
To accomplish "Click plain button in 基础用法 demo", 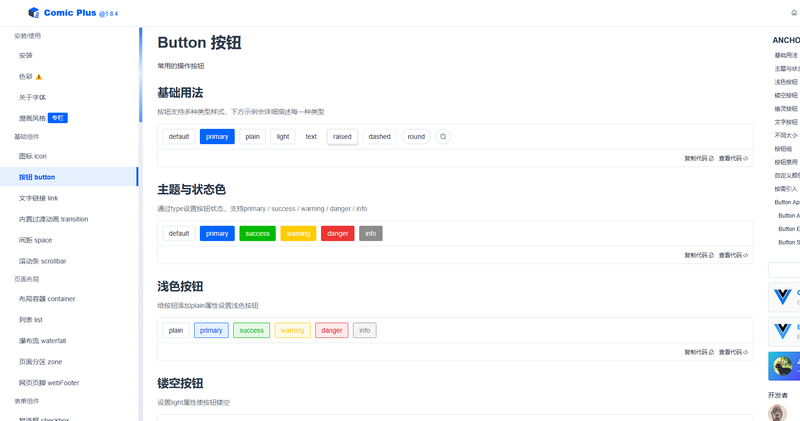I will click(x=253, y=137).
